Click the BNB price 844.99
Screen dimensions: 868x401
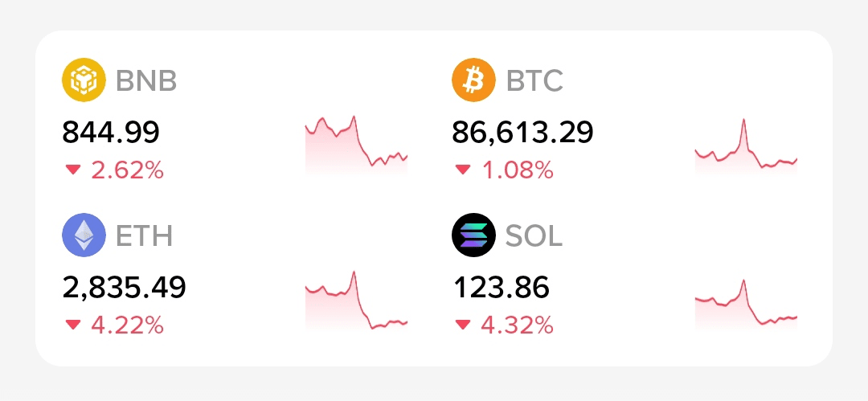point(111,133)
